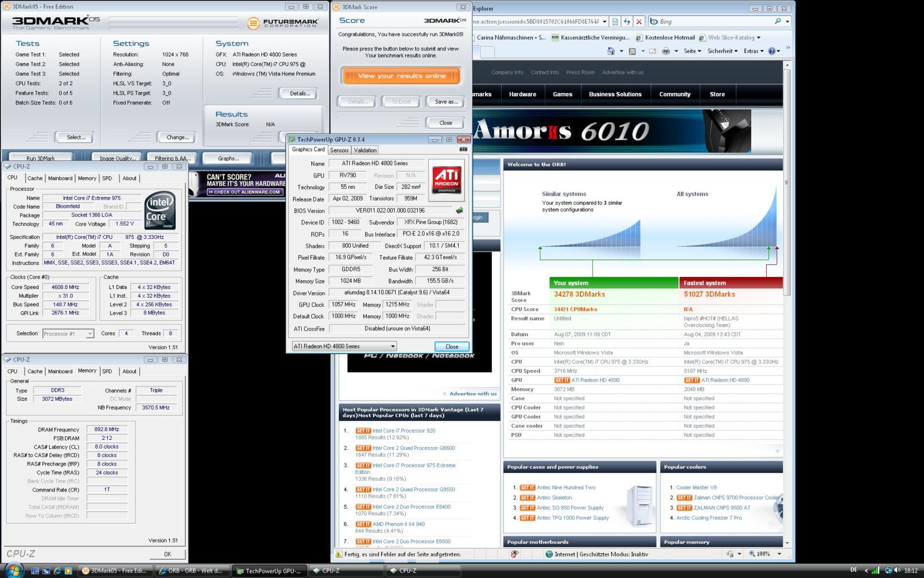The height and width of the screenshot is (578, 924).
Task: Click View your results online button
Action: 401,76
